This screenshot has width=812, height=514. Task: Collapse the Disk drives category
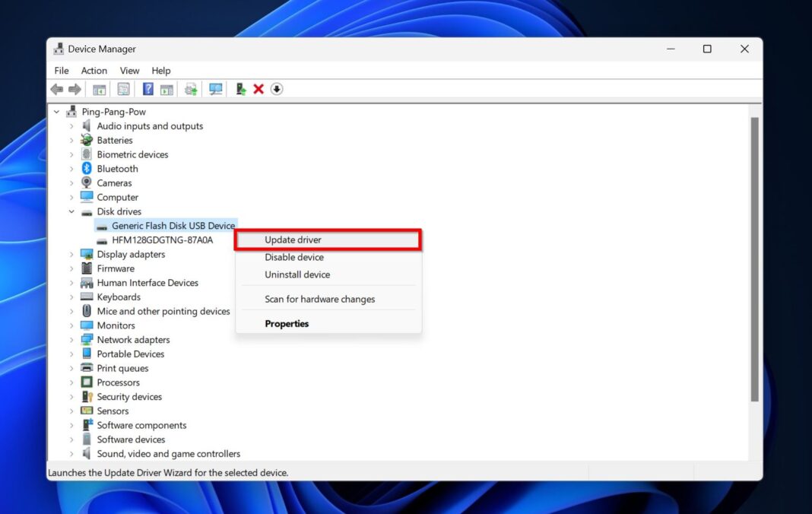(x=71, y=211)
